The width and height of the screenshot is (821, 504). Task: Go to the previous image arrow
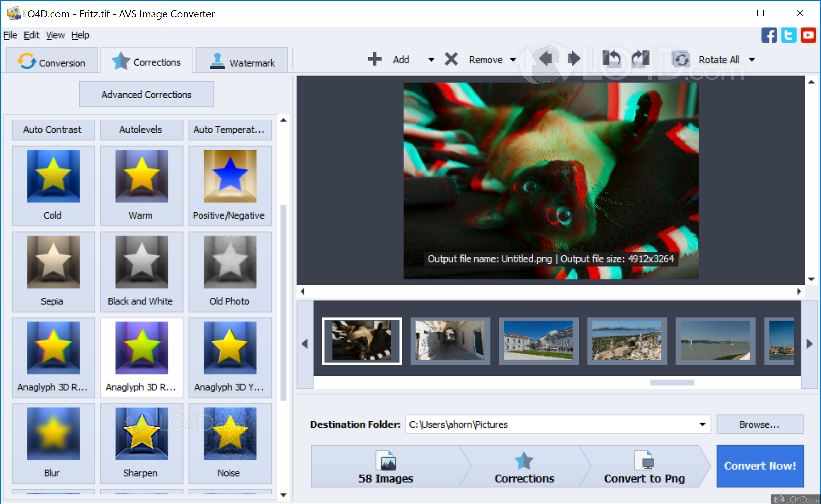[x=546, y=58]
